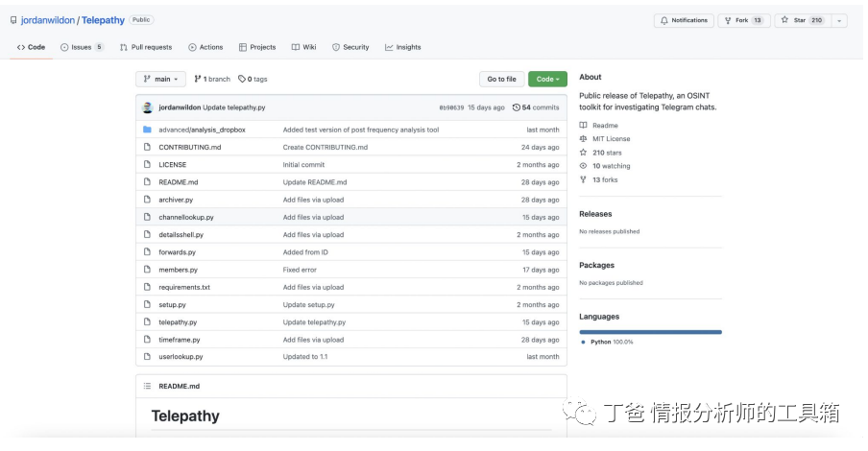Open setup.py file
Viewport: 868px width, 451px height.
tap(172, 305)
